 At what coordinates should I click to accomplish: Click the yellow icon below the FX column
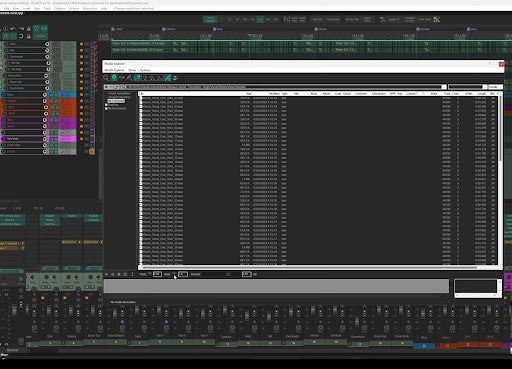pyautogui.click(x=92, y=152)
